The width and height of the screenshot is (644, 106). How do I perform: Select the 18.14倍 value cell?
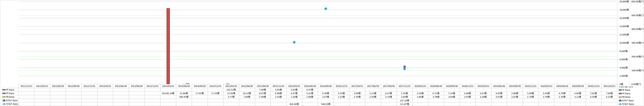(247, 93)
